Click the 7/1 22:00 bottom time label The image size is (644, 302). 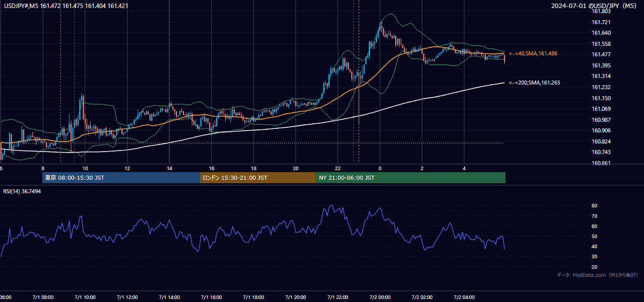[338, 297]
